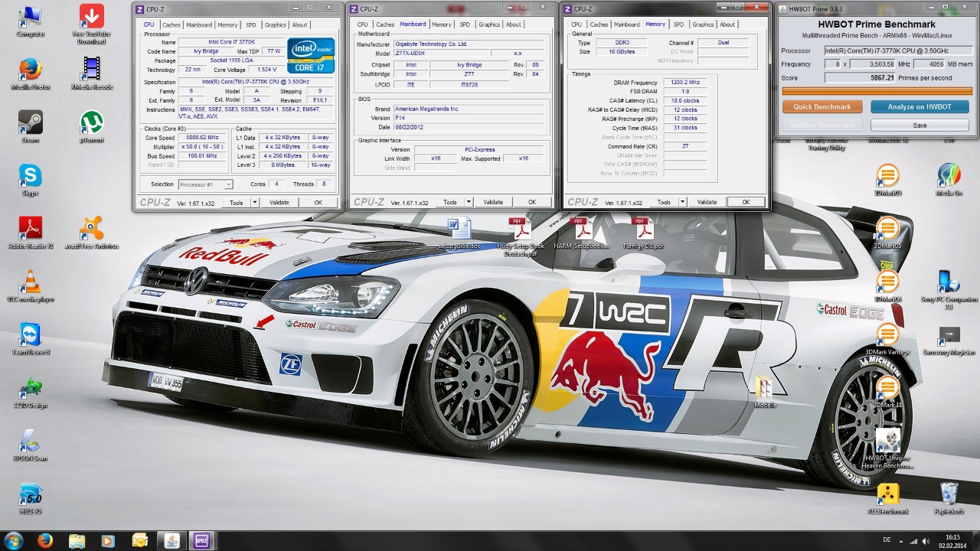Open 3DMark Vantage desktop shortcut
Viewport: 980px width, 551px height.
point(887,338)
